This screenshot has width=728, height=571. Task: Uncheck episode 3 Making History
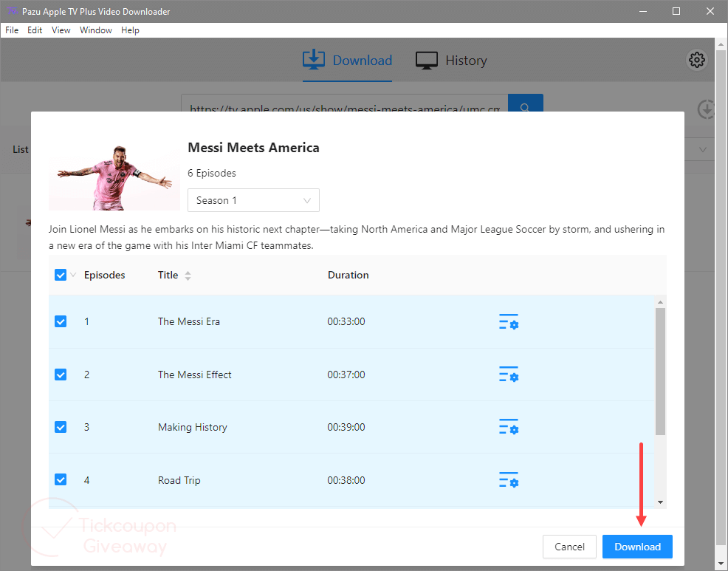[x=61, y=427]
